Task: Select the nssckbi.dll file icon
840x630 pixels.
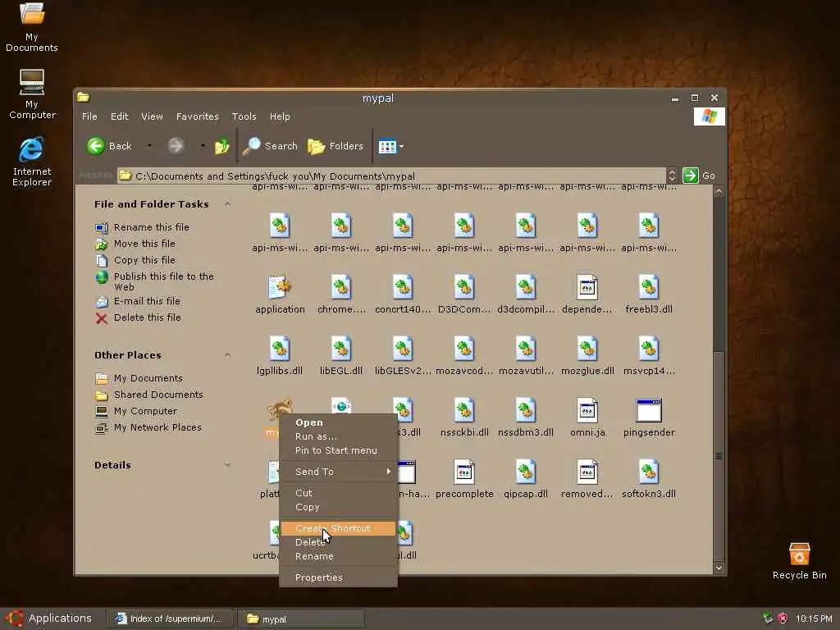Action: pyautogui.click(x=464, y=410)
